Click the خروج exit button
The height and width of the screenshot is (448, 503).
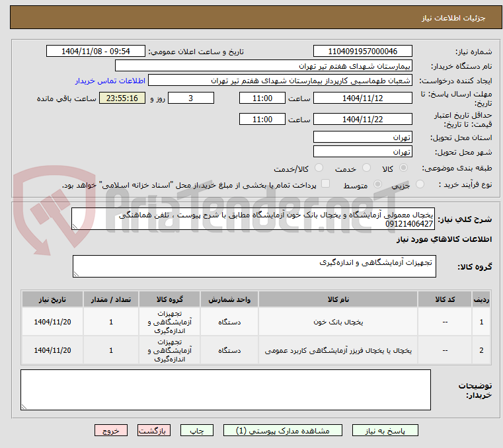[111, 430]
